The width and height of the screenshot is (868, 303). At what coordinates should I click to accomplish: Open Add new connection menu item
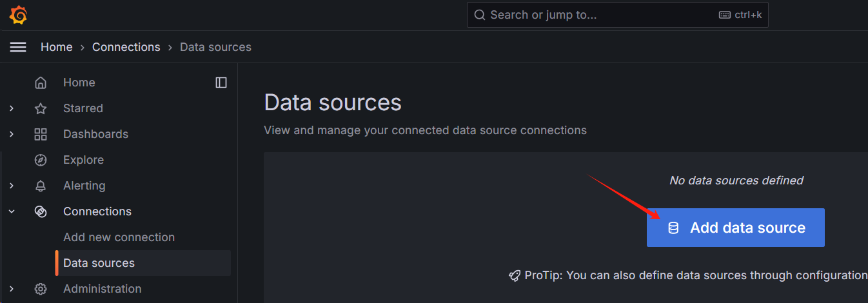click(x=119, y=237)
